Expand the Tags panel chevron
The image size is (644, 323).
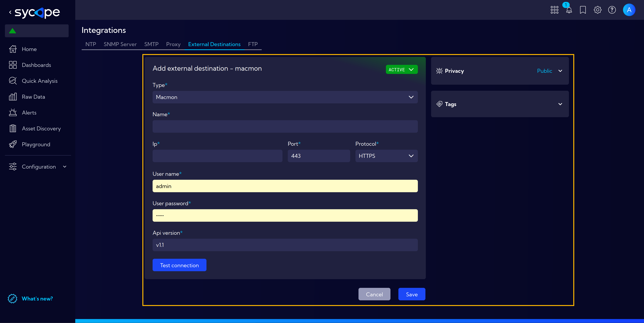pos(560,104)
